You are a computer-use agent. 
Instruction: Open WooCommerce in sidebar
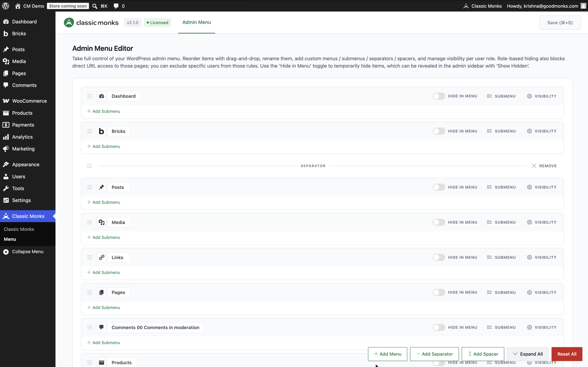pos(28,101)
